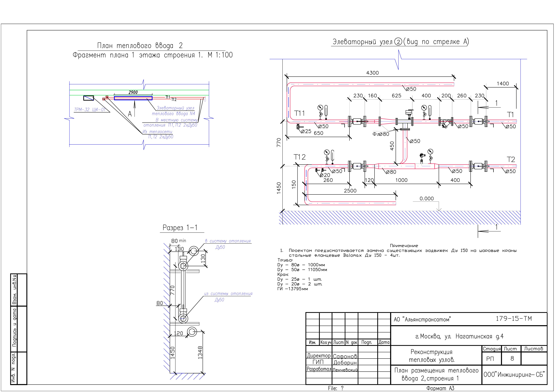
Task: Select the 'ТРМ-32 Щ4-01' callout
Action: [90, 110]
